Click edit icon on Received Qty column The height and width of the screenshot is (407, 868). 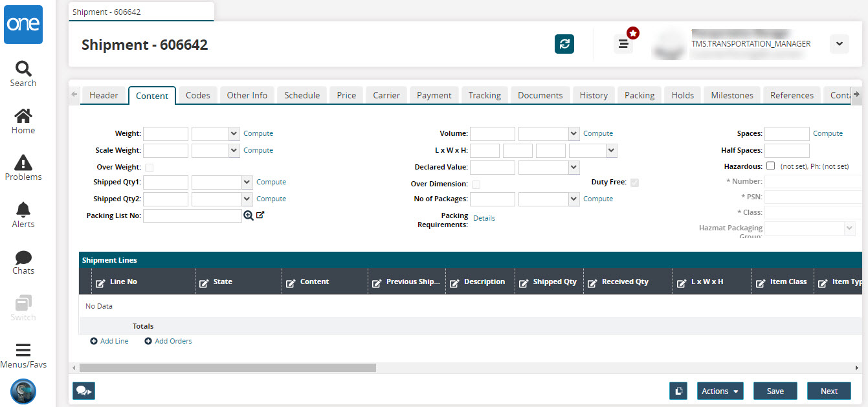pyautogui.click(x=592, y=283)
